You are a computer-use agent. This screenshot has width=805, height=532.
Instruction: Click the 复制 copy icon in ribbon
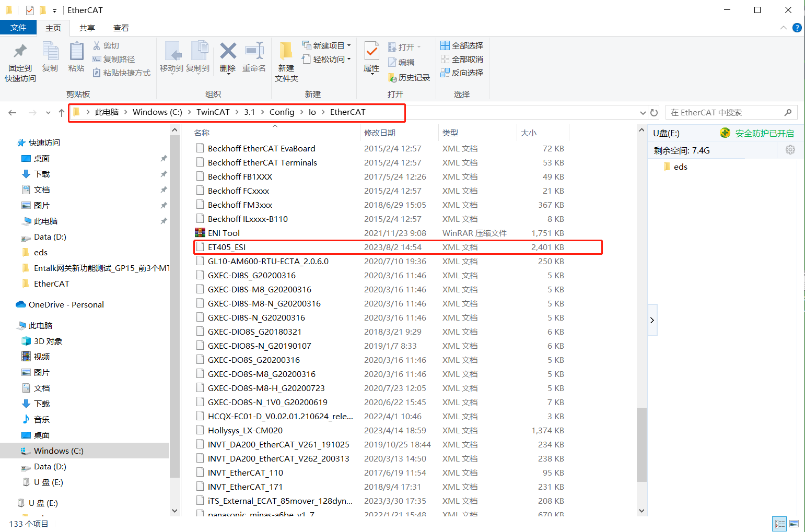[x=50, y=51]
